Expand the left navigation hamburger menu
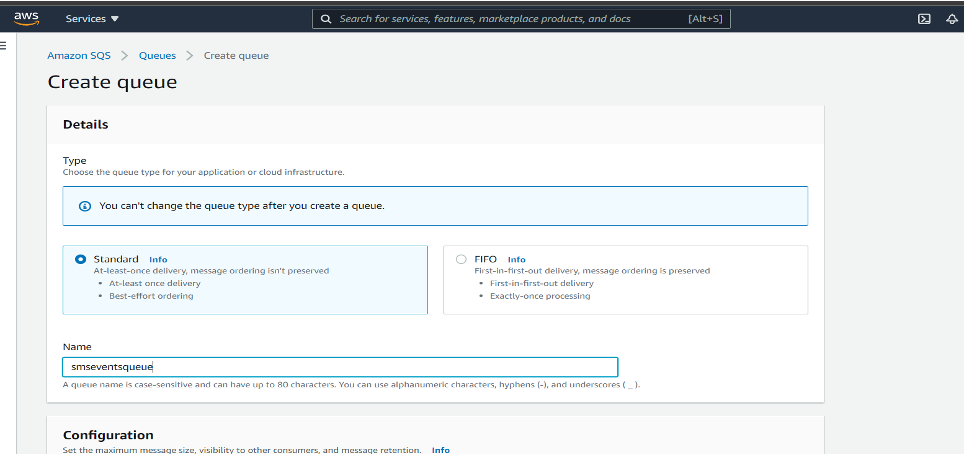 [3, 45]
